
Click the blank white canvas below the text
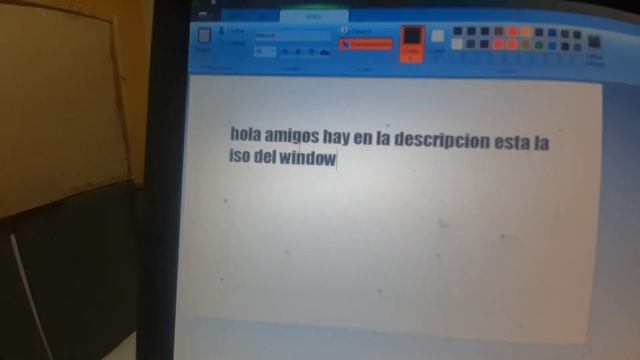(388, 245)
